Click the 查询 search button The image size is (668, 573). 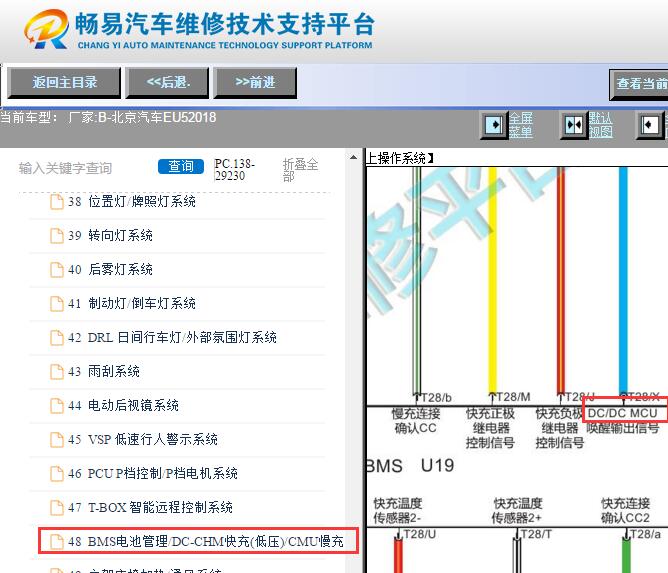[x=181, y=166]
